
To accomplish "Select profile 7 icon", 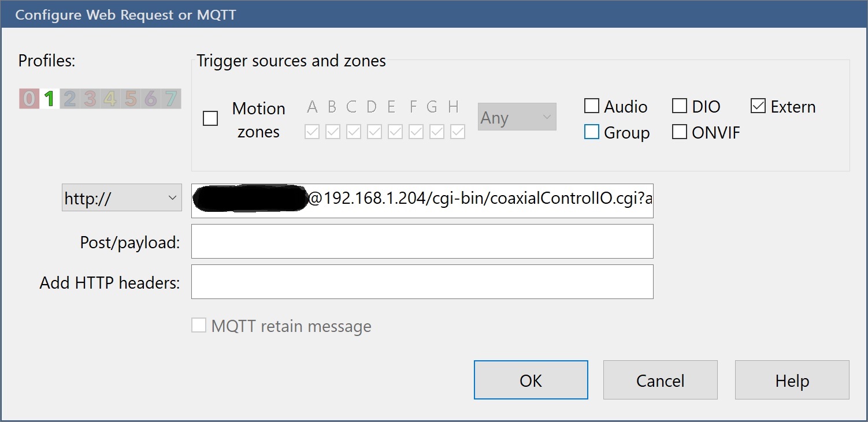I will 171,99.
